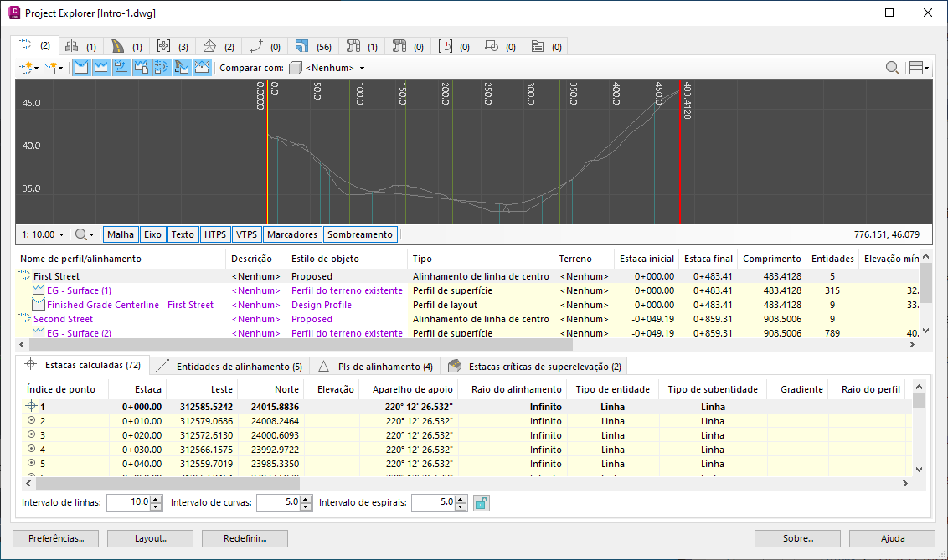Select the Second Street alignment row
The height and width of the screenshot is (560, 948).
64,319
